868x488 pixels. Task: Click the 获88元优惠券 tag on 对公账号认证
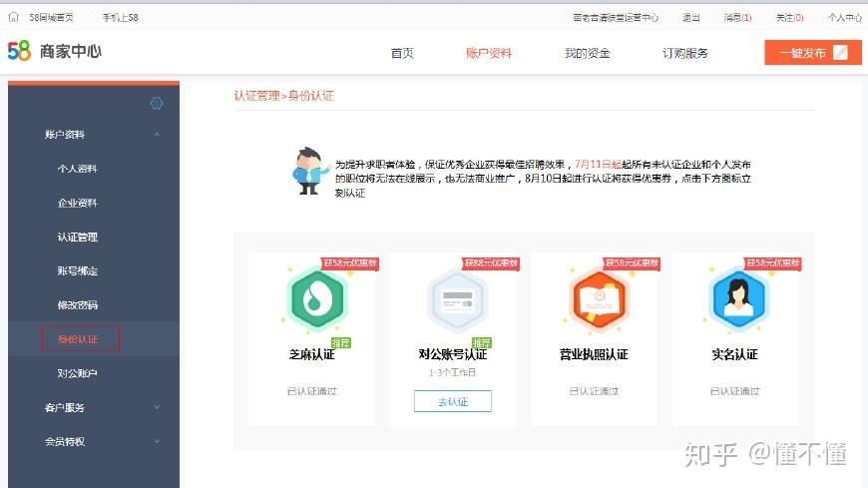coord(491,262)
